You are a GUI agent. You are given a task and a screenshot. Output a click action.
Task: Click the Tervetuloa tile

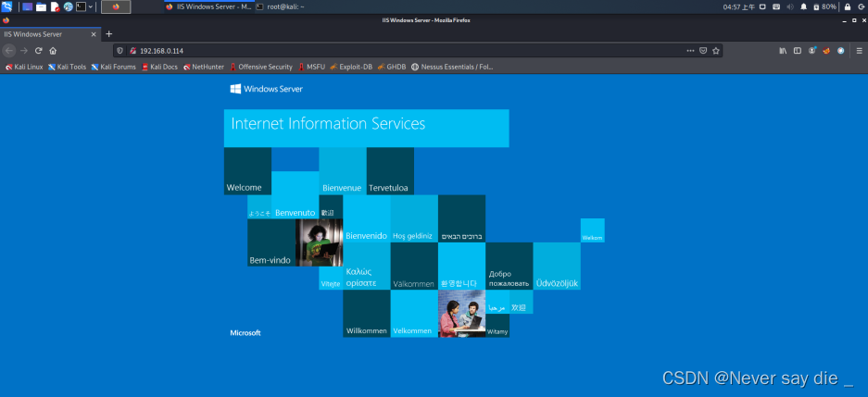pos(390,171)
